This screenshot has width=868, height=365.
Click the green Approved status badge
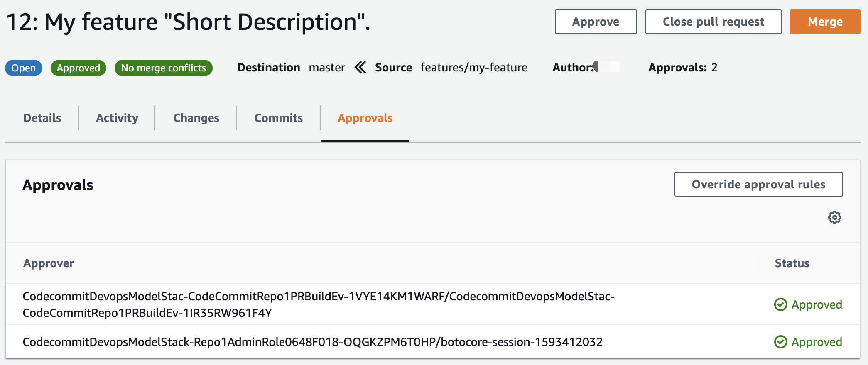point(78,68)
